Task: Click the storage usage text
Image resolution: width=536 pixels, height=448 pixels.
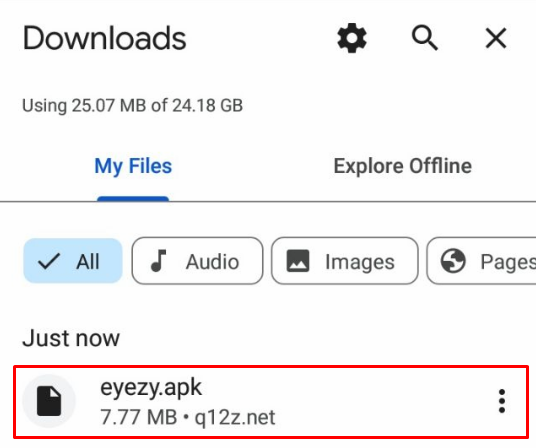Action: [132, 105]
